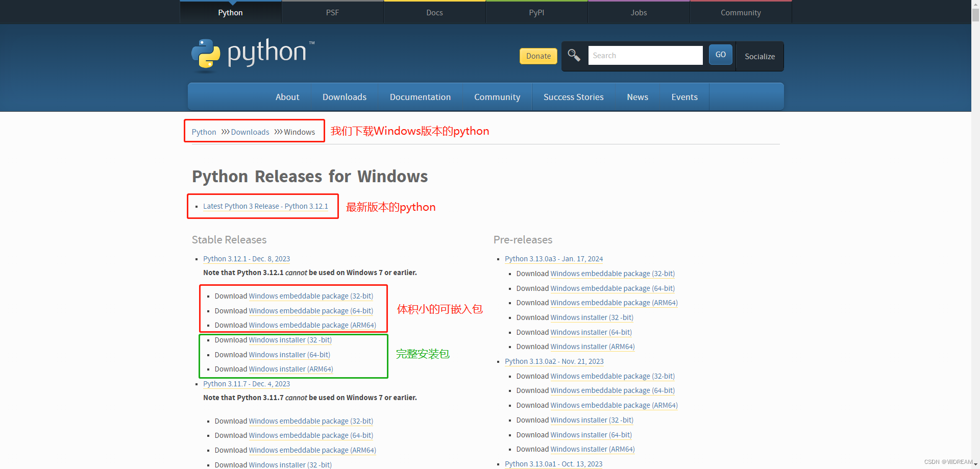Download 3.13.0a2 Windows installer 32-bit
980x469 pixels.
(592, 420)
